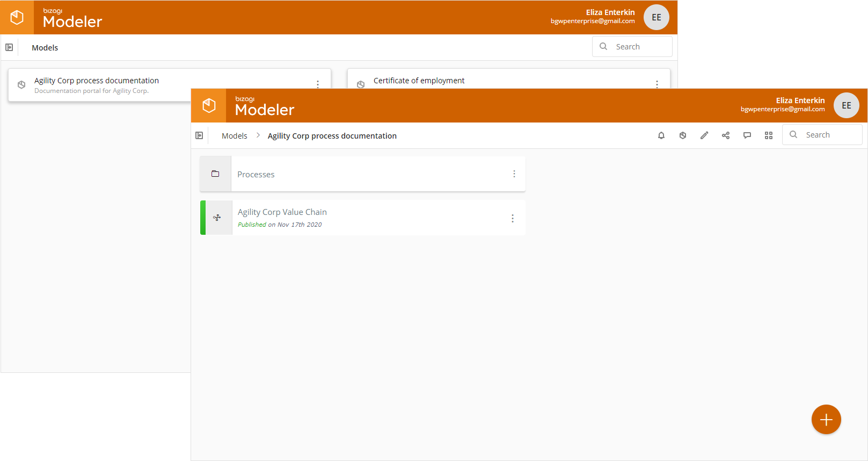Viewport: 868px width, 461px height.
Task: Open options menu for Agility Corp Value Chain
Action: tap(513, 218)
